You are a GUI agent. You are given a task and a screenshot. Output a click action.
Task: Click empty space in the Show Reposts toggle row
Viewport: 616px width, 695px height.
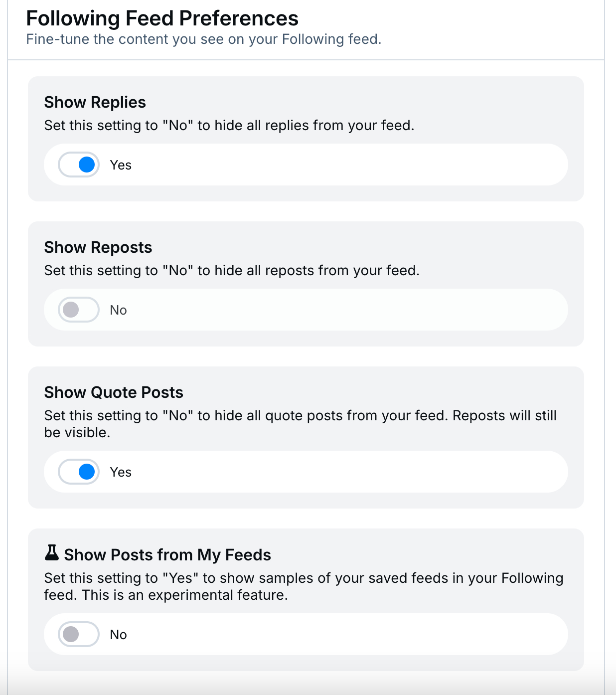pyautogui.click(x=349, y=310)
